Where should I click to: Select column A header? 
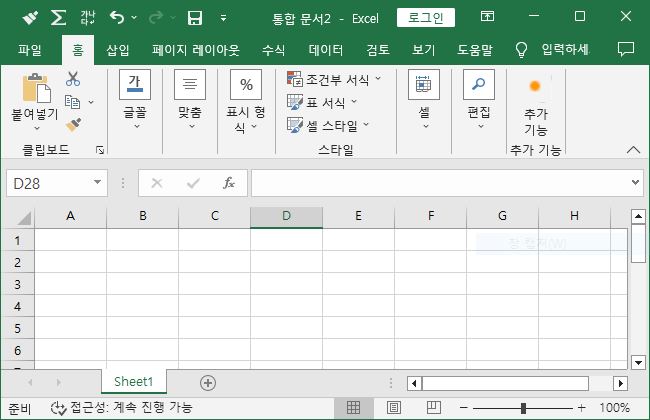[x=70, y=216]
